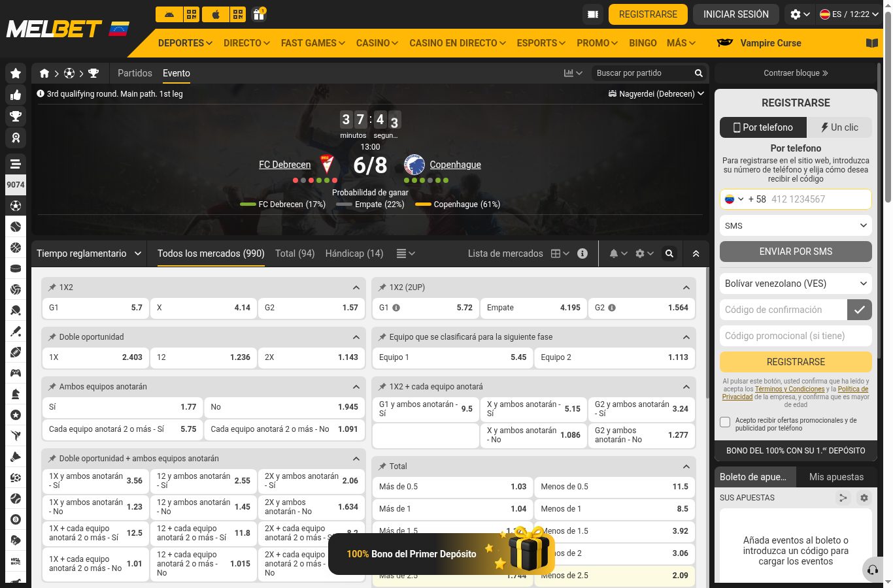Pin the 1X2 (2UP) market

pyautogui.click(x=382, y=287)
